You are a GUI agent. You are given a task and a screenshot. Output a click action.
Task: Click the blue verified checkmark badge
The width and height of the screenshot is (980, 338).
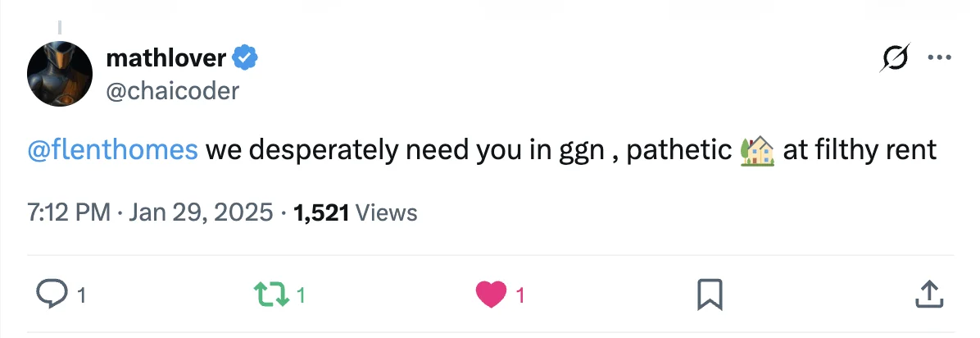(246, 57)
